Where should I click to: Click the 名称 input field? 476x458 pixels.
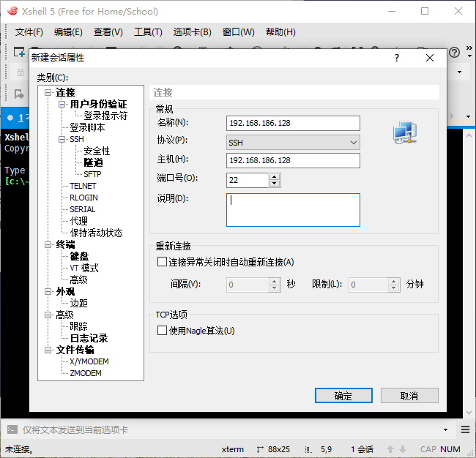tap(293, 123)
